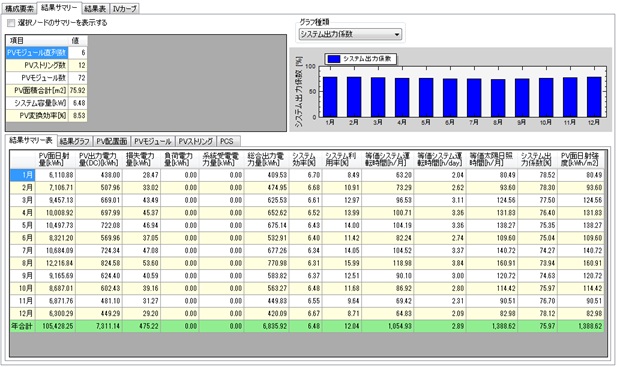Select the PCS sub-tab

coord(227,141)
